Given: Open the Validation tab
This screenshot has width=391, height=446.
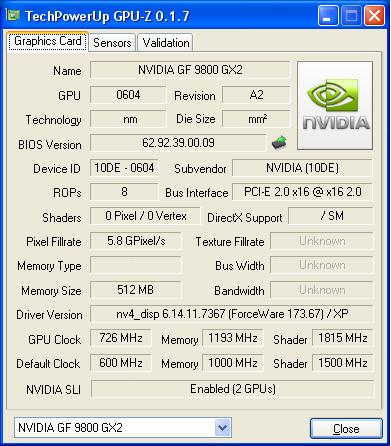Looking at the screenshot, I should [x=166, y=43].
